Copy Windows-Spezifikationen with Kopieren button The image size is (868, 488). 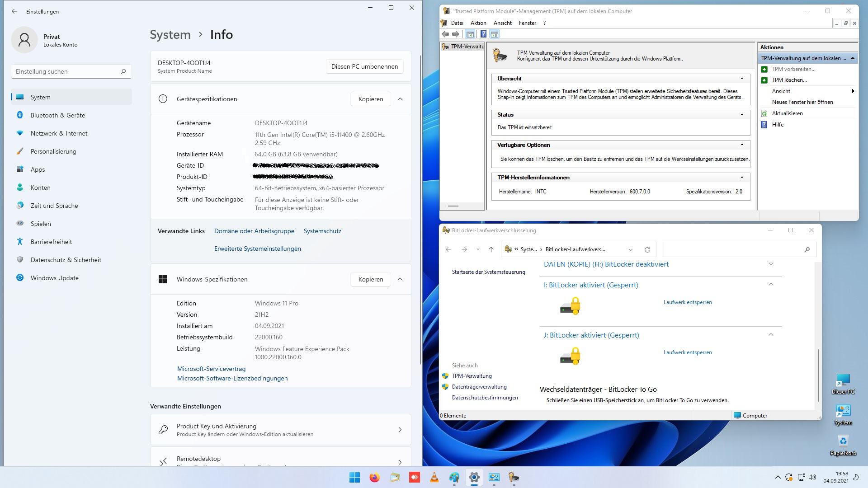pyautogui.click(x=371, y=279)
